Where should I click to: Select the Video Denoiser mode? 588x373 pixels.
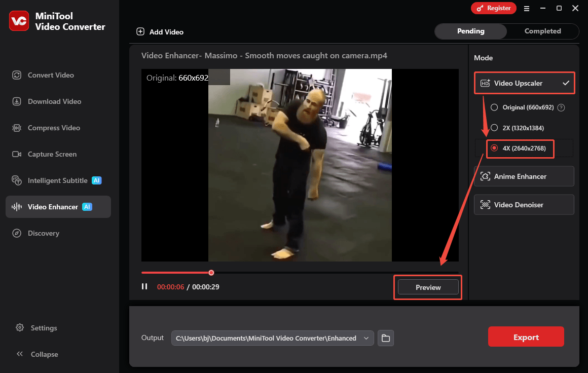tap(524, 205)
